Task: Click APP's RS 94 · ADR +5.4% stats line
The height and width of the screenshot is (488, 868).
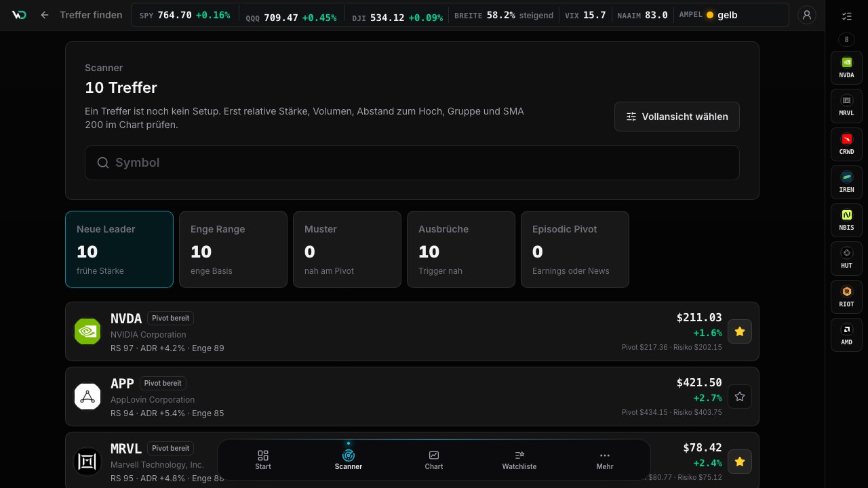Action: 167,413
